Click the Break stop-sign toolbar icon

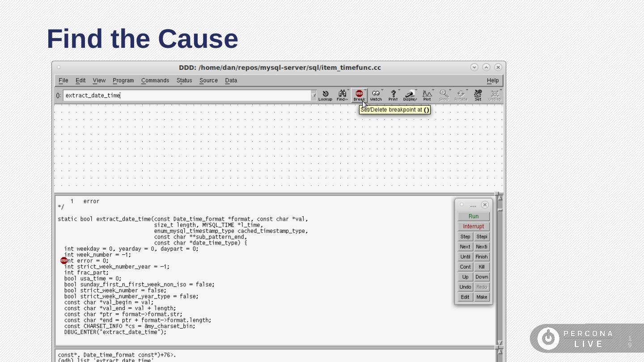pyautogui.click(x=359, y=95)
